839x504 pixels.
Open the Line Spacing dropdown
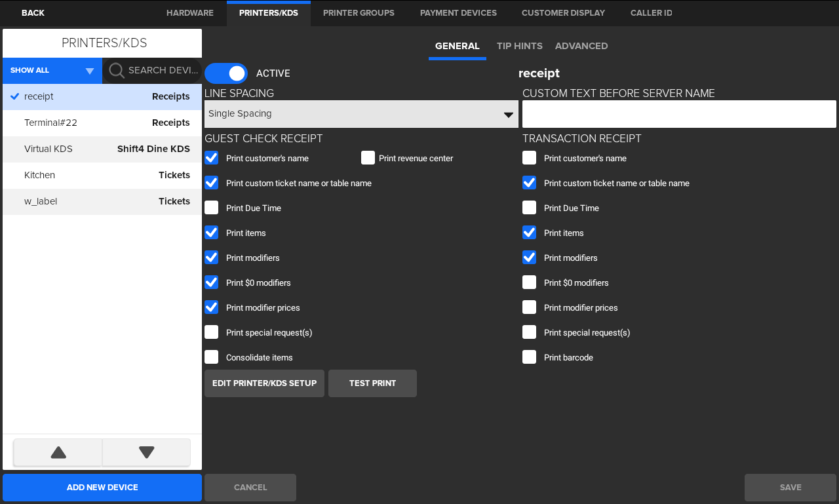[x=361, y=114]
